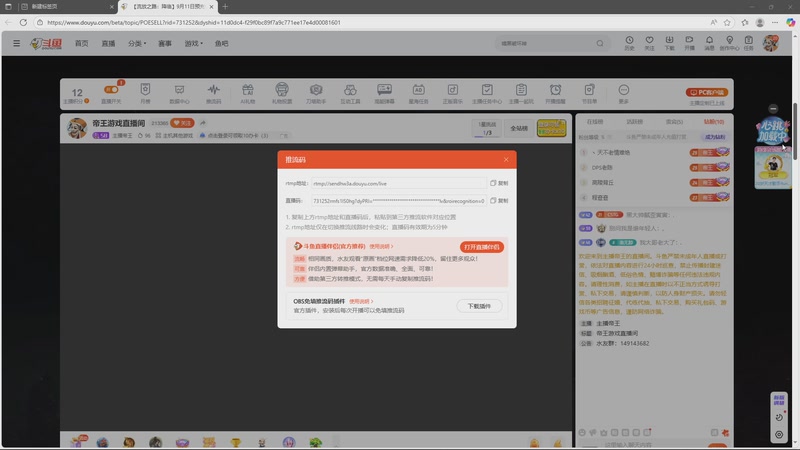Screen dimensions: 800x450
Task: Expand the 游戏 dropdown menu
Action: click(x=193, y=43)
